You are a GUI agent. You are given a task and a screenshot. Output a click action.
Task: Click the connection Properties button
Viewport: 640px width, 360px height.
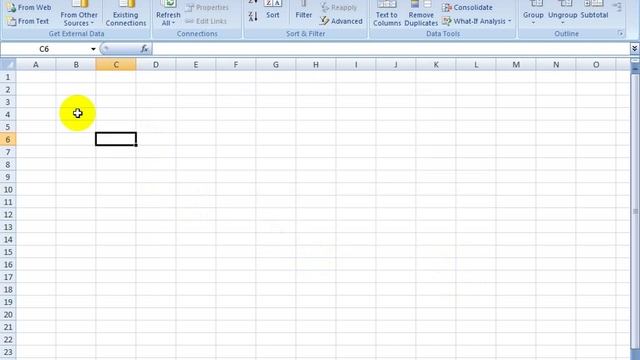(207, 7)
